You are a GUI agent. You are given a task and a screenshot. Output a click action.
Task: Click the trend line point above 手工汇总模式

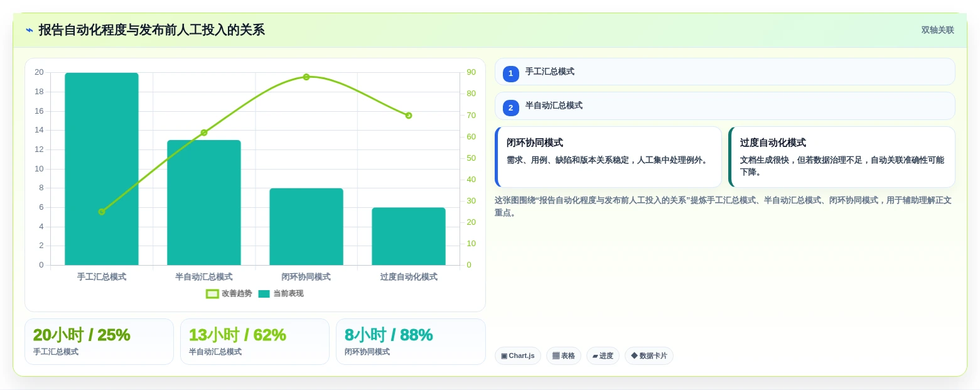[102, 212]
